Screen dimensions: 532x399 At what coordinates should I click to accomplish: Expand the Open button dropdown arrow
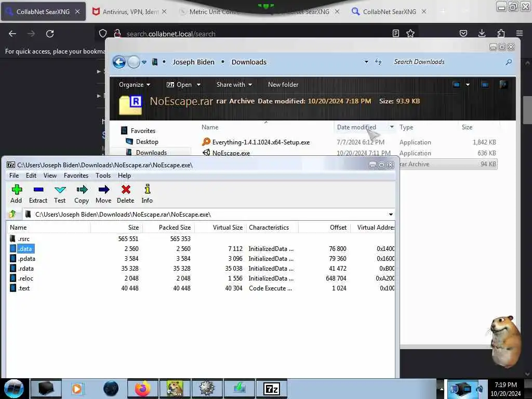(x=198, y=85)
